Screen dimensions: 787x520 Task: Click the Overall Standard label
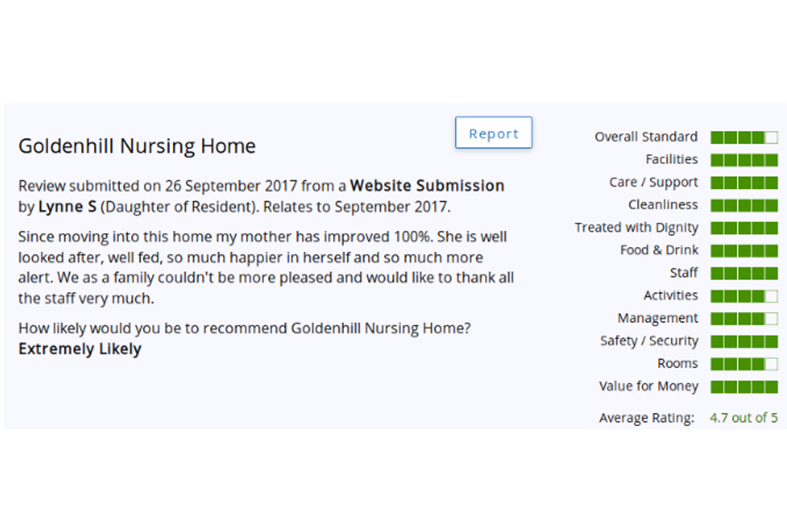[646, 137]
